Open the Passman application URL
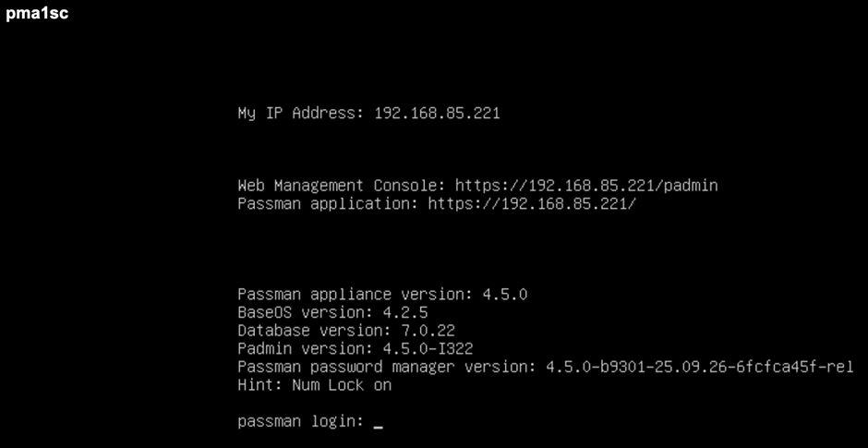This screenshot has width=868, height=448. click(x=532, y=203)
